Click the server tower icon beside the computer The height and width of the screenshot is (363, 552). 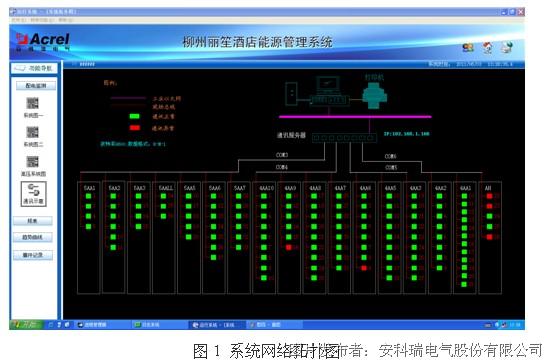click(291, 93)
